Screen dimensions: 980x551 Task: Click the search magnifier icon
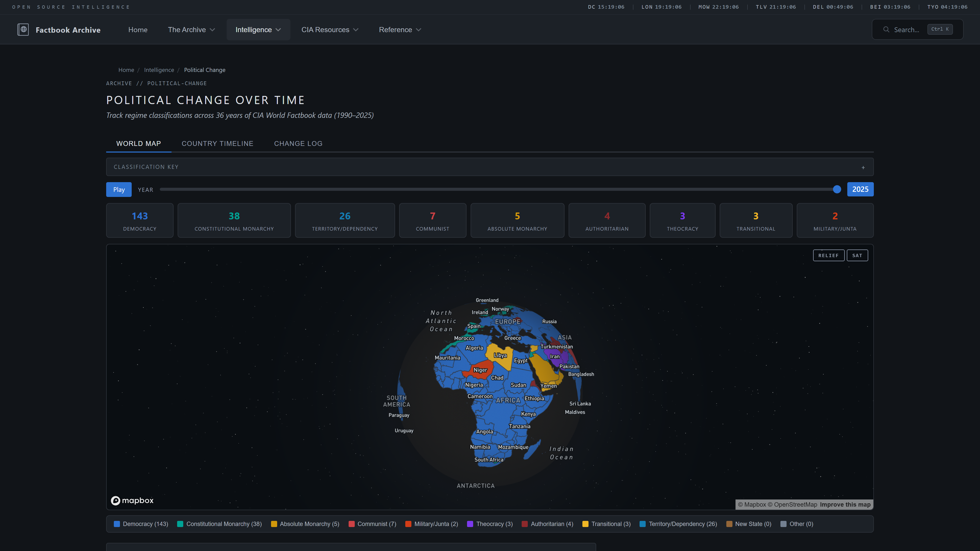tap(886, 30)
